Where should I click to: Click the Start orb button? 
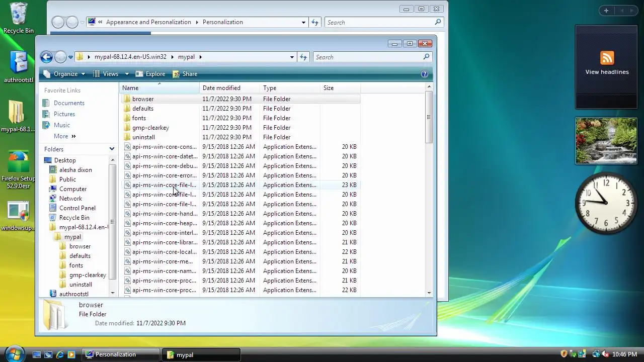[x=14, y=353]
